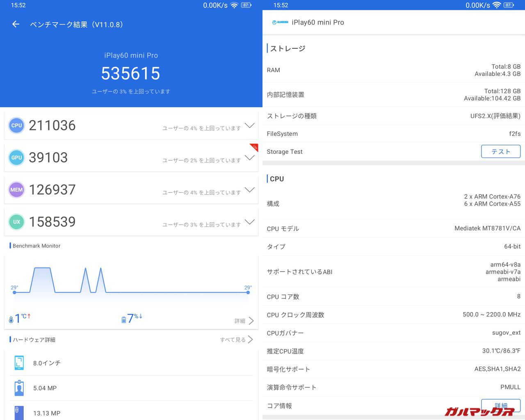
Task: Expand the MEM score 126937 details
Action: (249, 190)
